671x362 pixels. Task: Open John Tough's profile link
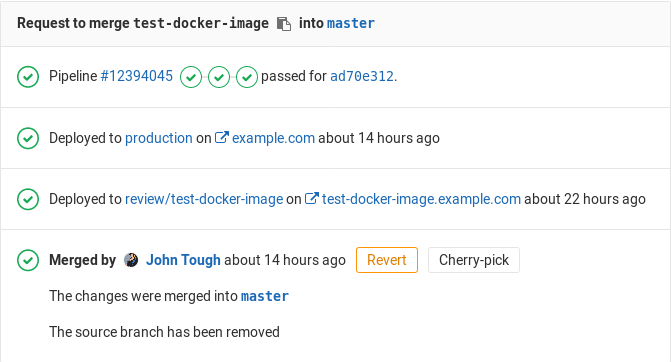coord(183,260)
